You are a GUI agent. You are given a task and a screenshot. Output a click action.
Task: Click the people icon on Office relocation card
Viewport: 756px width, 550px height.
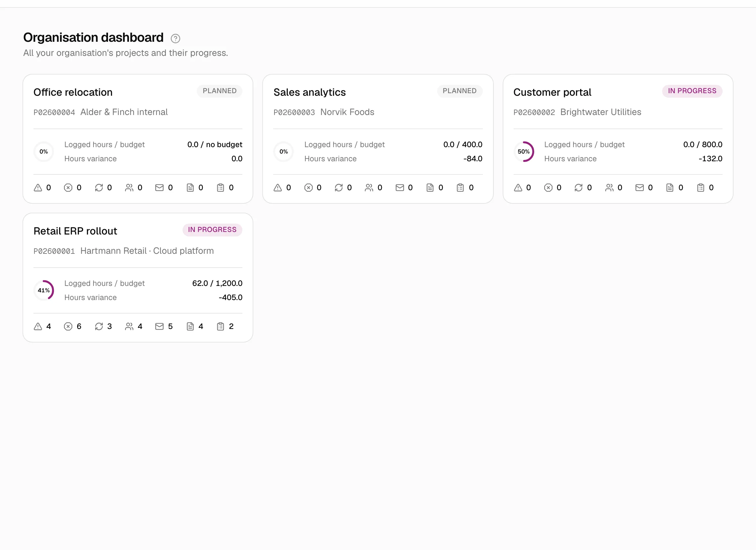tap(129, 188)
